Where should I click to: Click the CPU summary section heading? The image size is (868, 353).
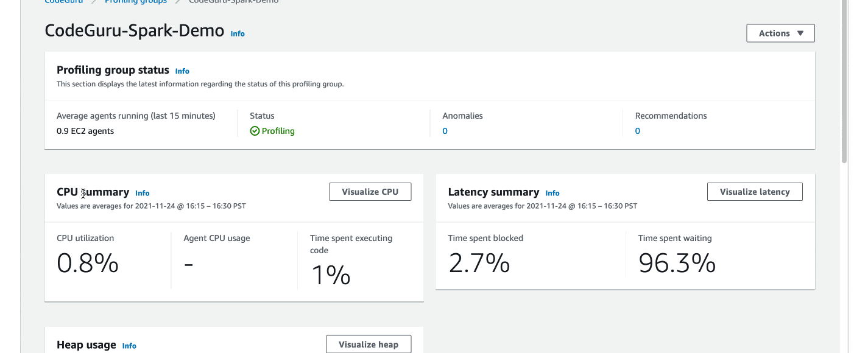(93, 192)
